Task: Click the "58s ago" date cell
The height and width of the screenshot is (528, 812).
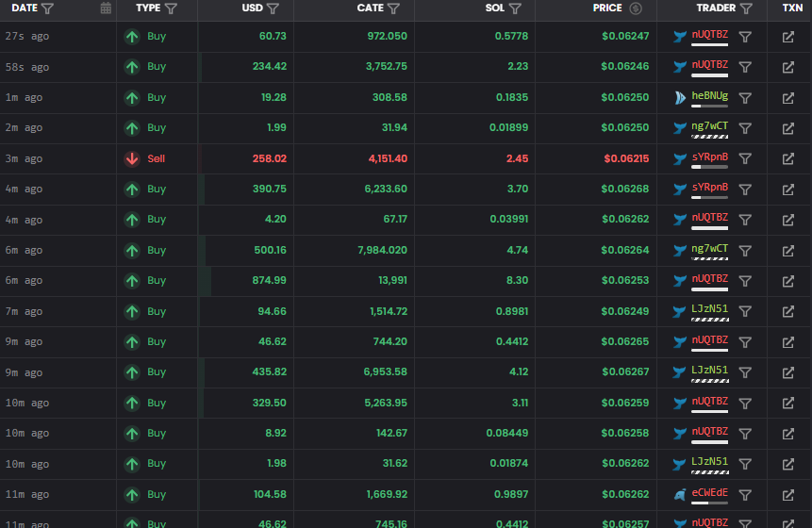Action: (27, 67)
